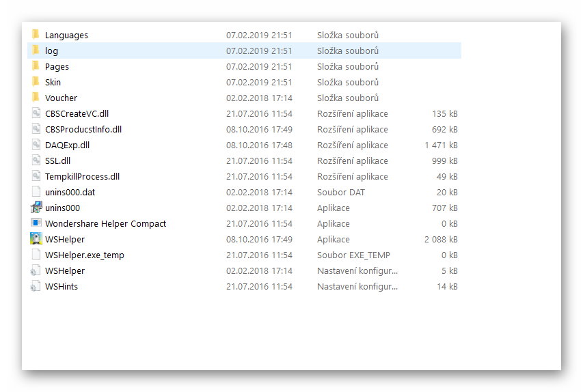
Task: Select the WSHelper config file name
Action: (65, 271)
